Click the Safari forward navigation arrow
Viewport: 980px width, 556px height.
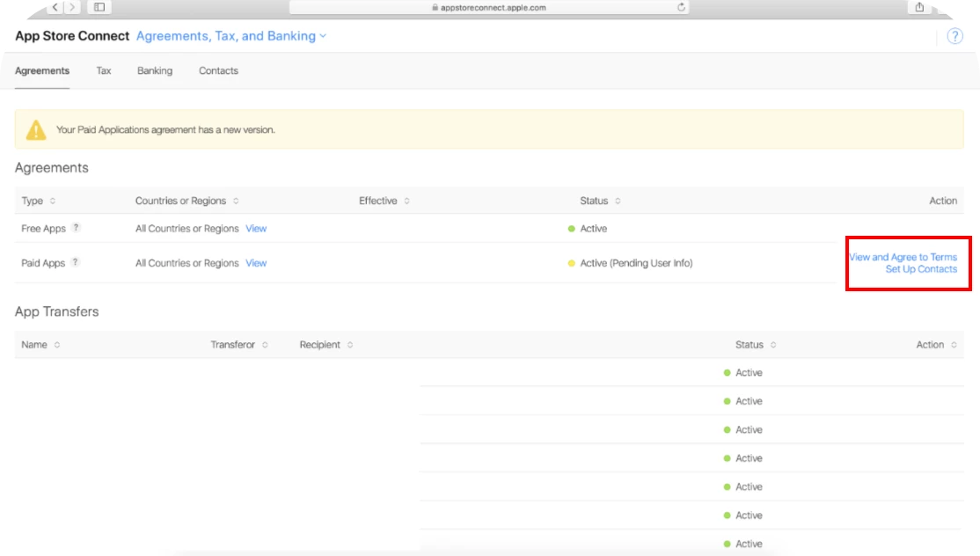pyautogui.click(x=71, y=7)
